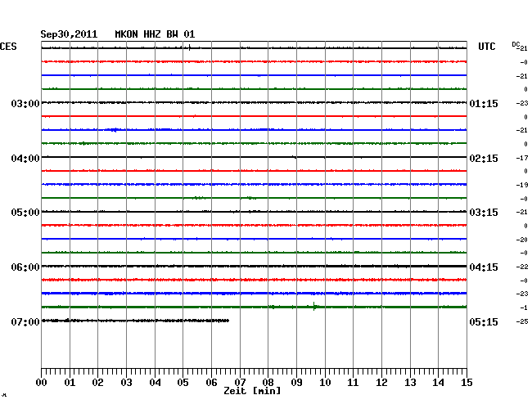
Task: Click the green spike on the bottom green trace
Action: (x=314, y=307)
